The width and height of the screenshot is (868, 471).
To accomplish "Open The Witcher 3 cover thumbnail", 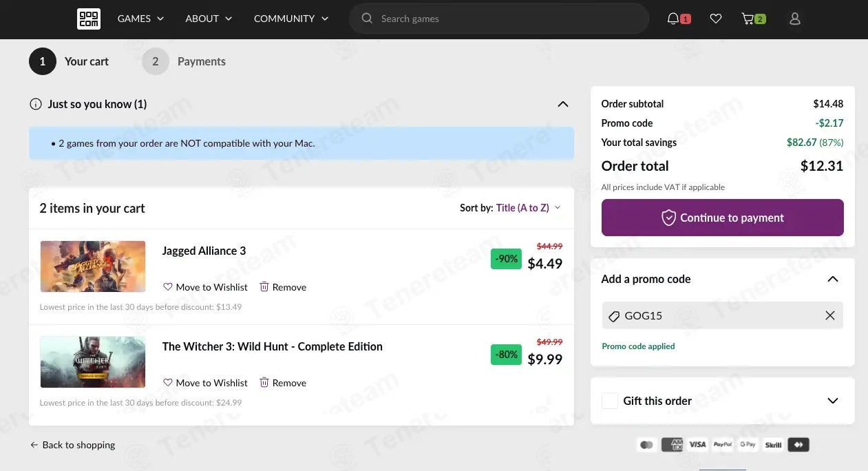I will click(93, 362).
